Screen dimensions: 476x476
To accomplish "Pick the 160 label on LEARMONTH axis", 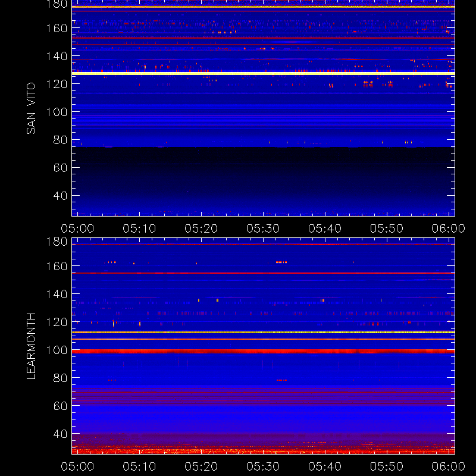I will coord(57,266).
